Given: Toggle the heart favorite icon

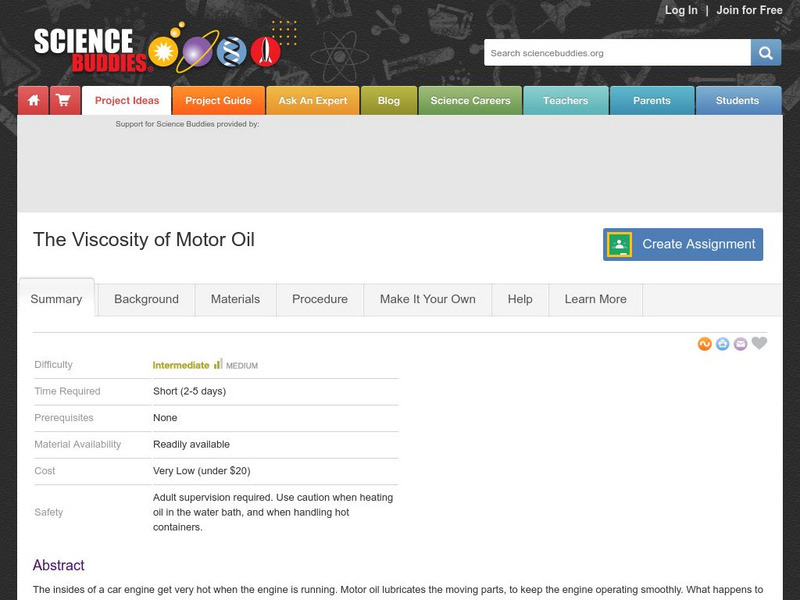Looking at the screenshot, I should coord(760,342).
